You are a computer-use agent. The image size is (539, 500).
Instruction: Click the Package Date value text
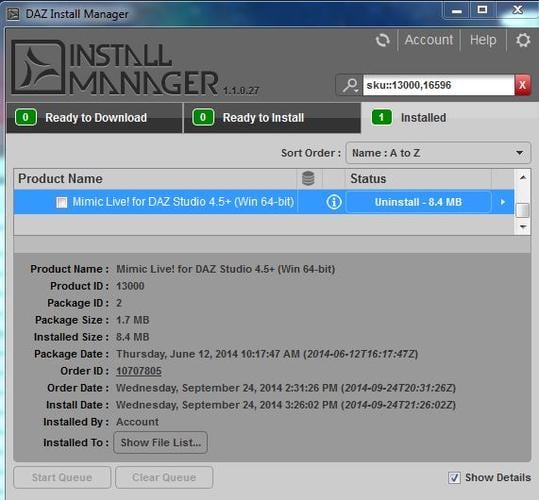(x=267, y=354)
